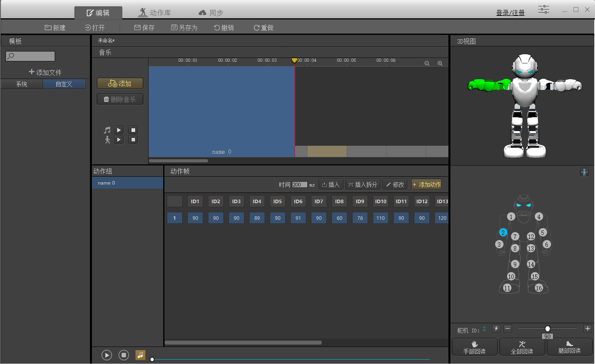Select servo 3 on robot diagram

click(x=499, y=244)
